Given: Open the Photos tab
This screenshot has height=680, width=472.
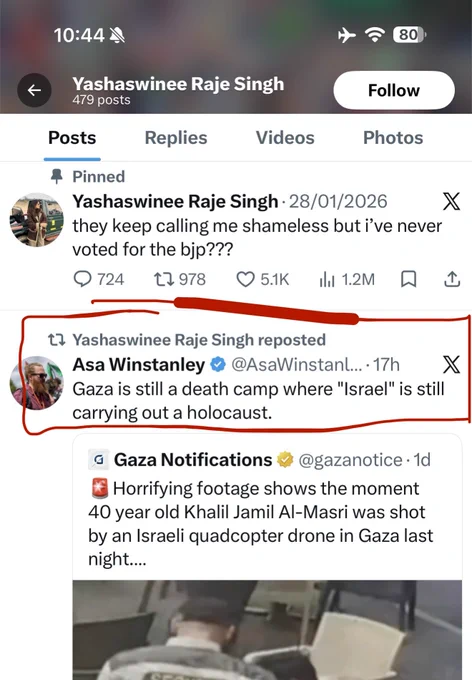Looking at the screenshot, I should pyautogui.click(x=393, y=137).
